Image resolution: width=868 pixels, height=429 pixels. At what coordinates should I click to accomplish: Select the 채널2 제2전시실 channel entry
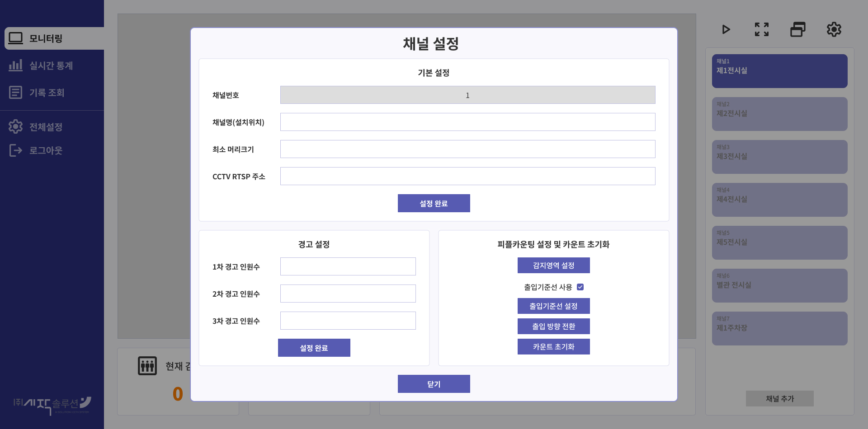point(779,114)
